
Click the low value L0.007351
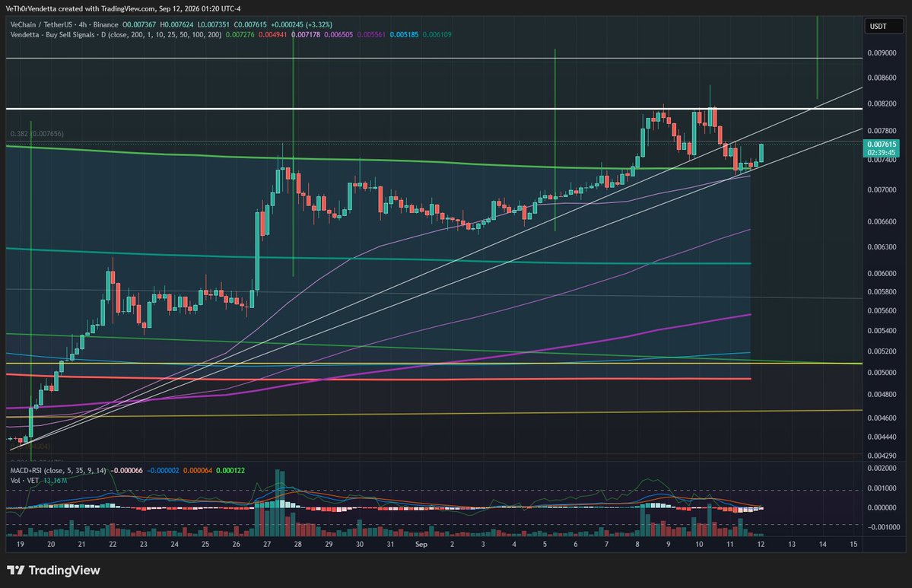coord(214,25)
